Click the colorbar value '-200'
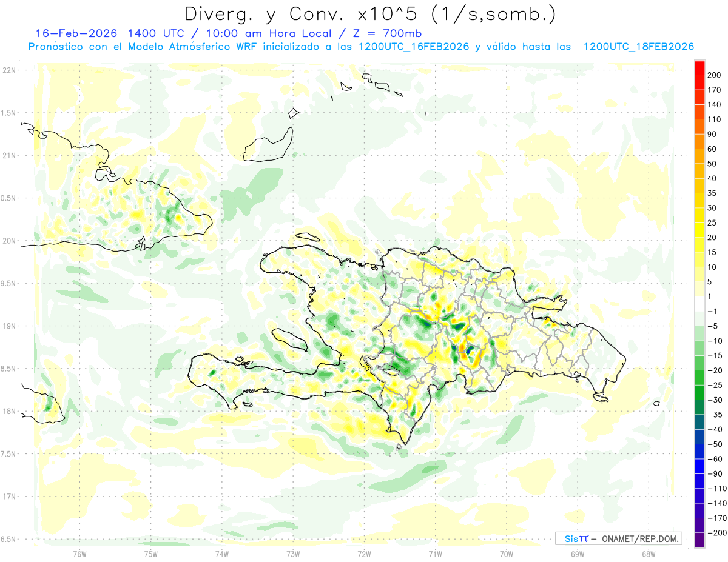 pos(716,533)
